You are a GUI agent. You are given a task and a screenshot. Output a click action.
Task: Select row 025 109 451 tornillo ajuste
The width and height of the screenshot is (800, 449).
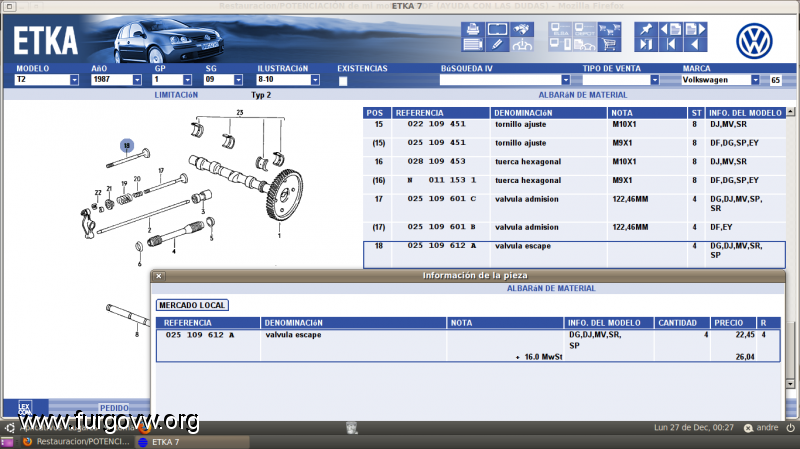574,146
